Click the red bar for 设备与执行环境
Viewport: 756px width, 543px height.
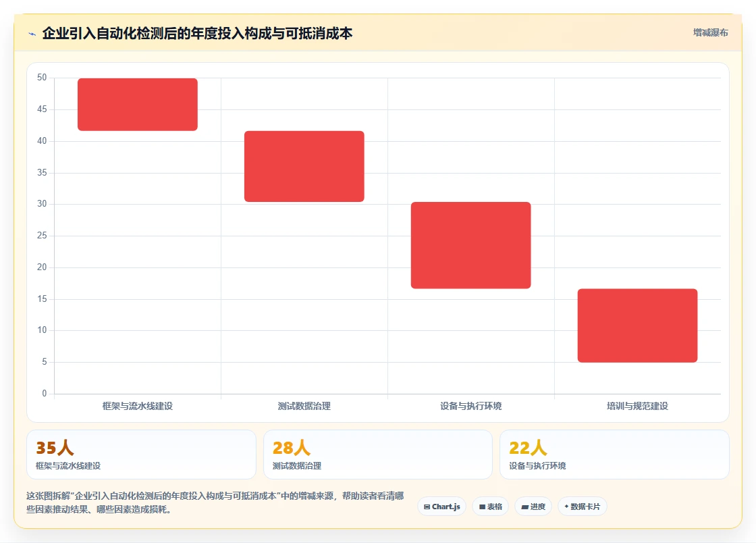tap(470, 245)
